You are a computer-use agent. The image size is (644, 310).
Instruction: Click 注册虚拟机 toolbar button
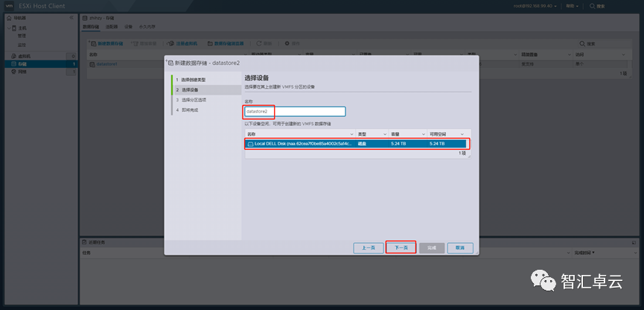click(183, 43)
